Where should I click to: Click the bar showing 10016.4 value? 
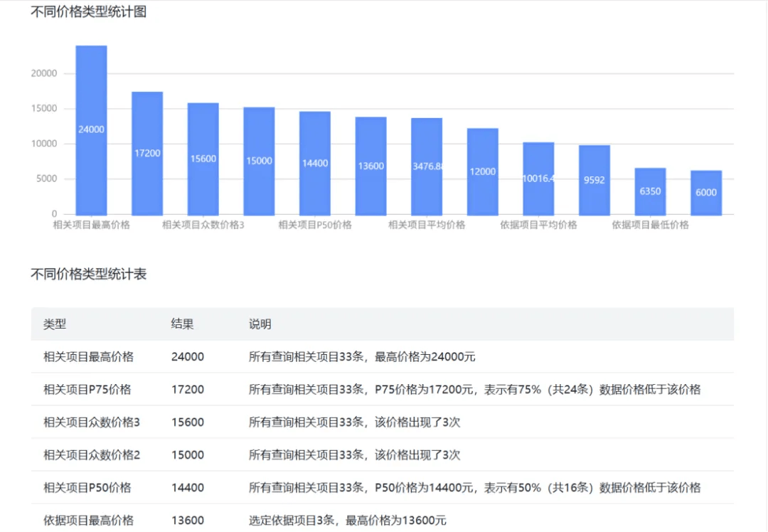pyautogui.click(x=538, y=179)
